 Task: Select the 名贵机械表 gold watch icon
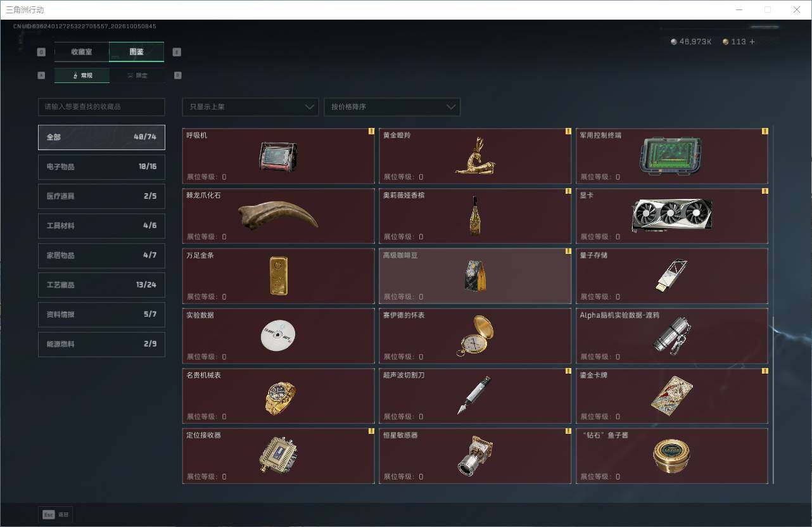coord(279,397)
